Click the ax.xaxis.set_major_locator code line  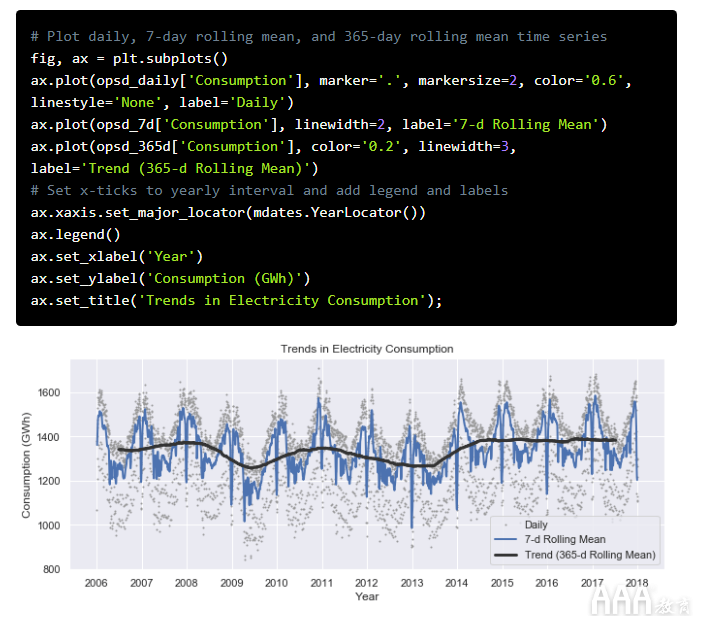pos(228,212)
